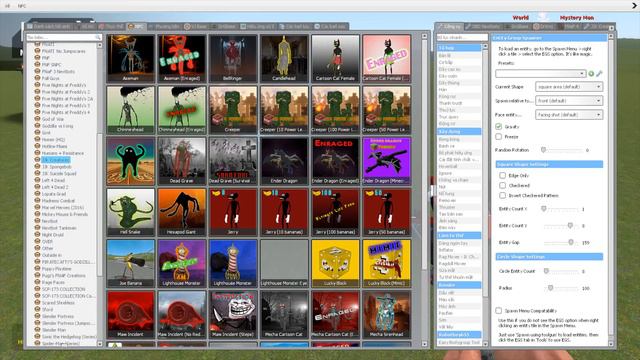The width and height of the screenshot is (640, 360).
Task: Pick the Bellringer NPC tile
Action: pos(233,58)
